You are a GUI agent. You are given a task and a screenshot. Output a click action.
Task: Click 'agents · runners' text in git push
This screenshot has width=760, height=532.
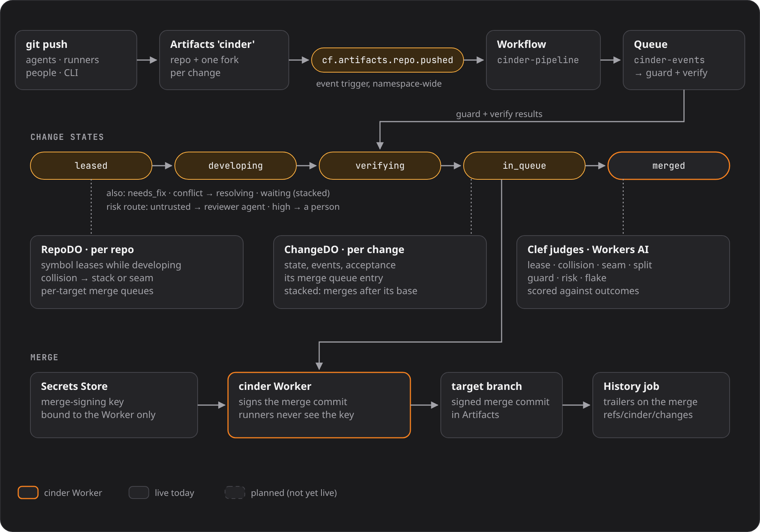62,60
